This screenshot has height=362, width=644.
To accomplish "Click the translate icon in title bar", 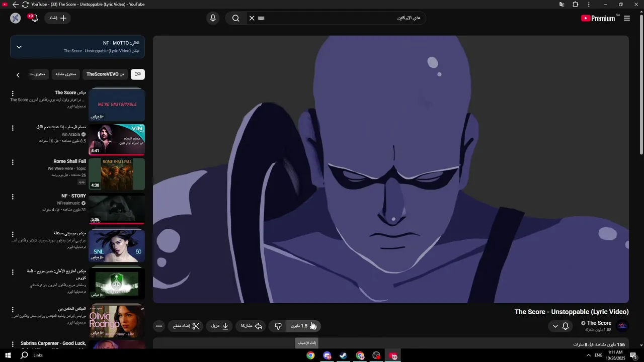I will pyautogui.click(x=561, y=5).
